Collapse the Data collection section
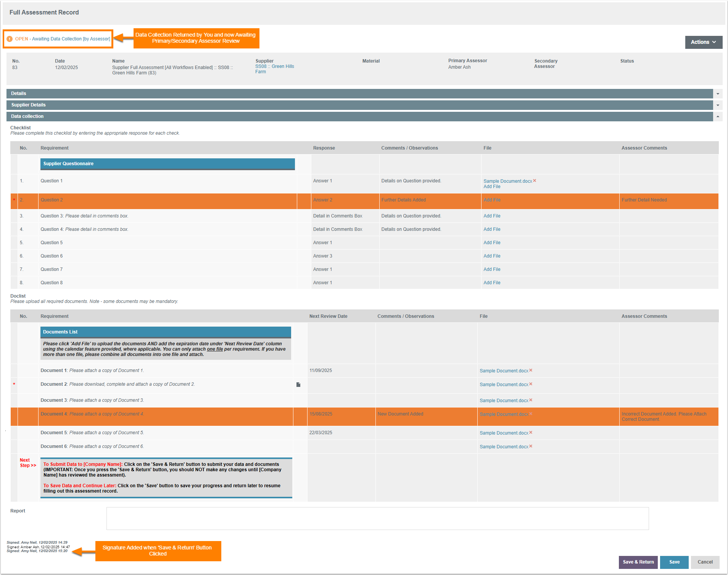Viewport: 728px width, 575px height. click(718, 116)
